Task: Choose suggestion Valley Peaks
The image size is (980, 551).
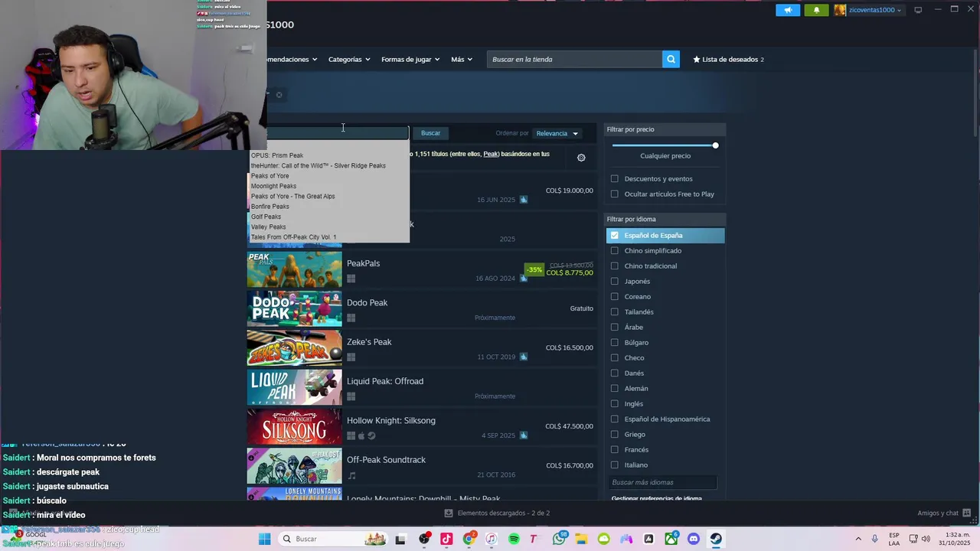Action: [268, 227]
